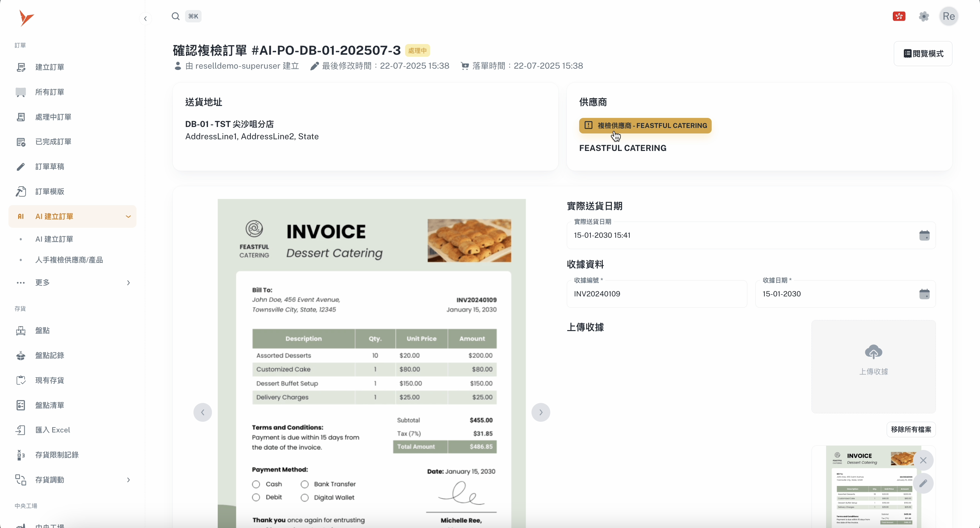Screen dimensions: 980x528
Task: Open 盤點記錄 menu item
Action: [72, 355]
